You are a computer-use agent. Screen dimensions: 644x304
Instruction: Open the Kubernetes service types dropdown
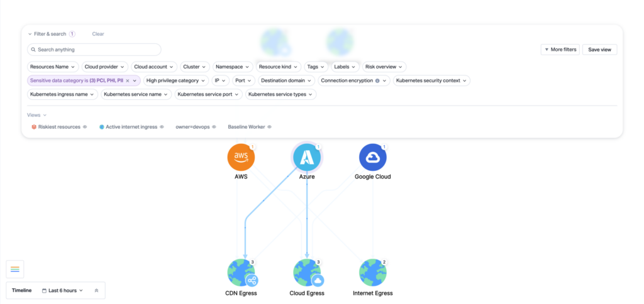[x=281, y=94]
